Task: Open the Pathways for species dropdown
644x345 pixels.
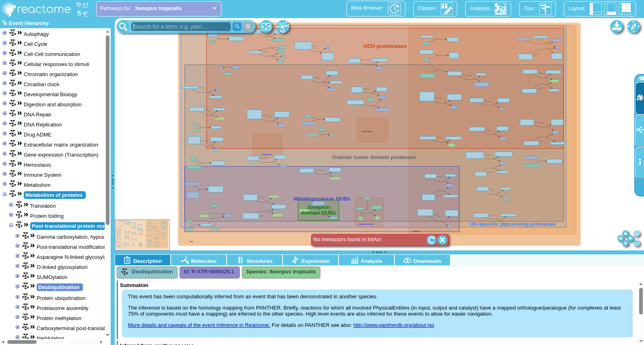Action: click(159, 8)
